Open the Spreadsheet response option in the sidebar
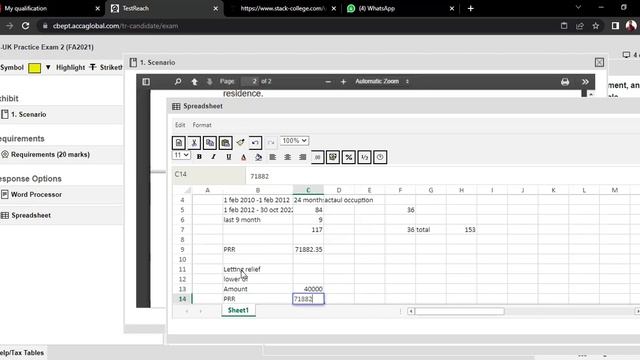640x360 pixels. tap(61, 215)
